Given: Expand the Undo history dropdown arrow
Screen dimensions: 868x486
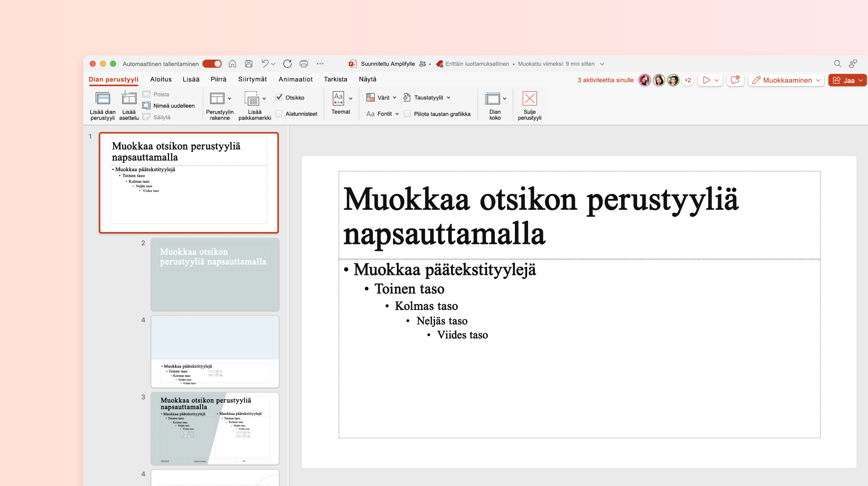Looking at the screenshot, I should pos(274,64).
